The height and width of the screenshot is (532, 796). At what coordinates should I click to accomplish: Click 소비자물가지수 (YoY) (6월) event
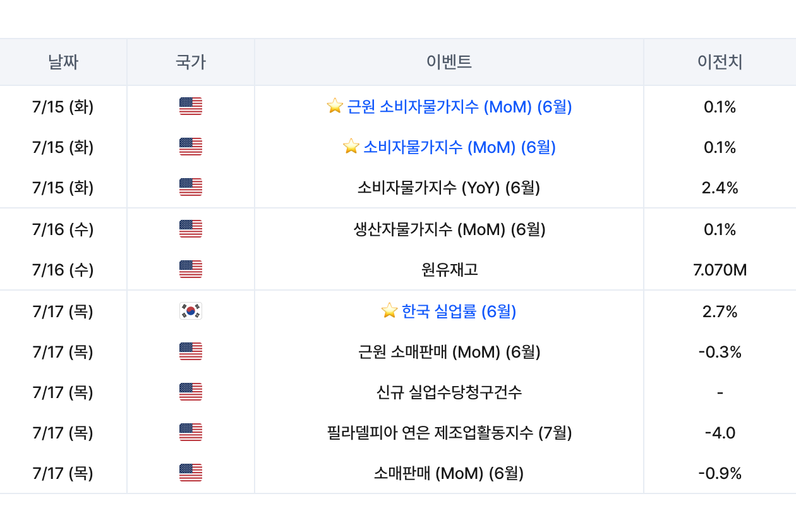click(x=449, y=188)
